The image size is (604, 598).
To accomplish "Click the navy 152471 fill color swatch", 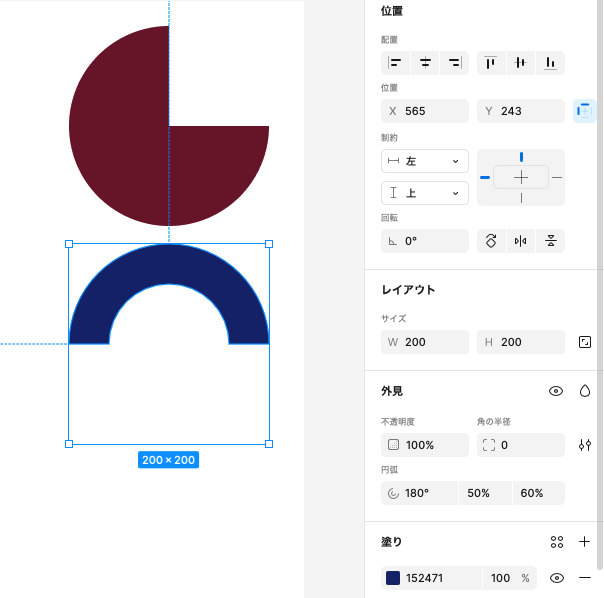I will [x=393, y=578].
